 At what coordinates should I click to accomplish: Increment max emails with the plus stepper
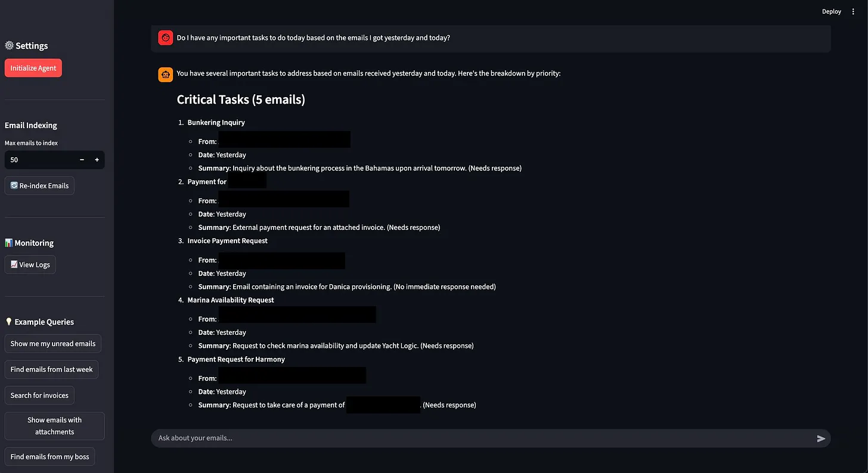click(x=97, y=160)
